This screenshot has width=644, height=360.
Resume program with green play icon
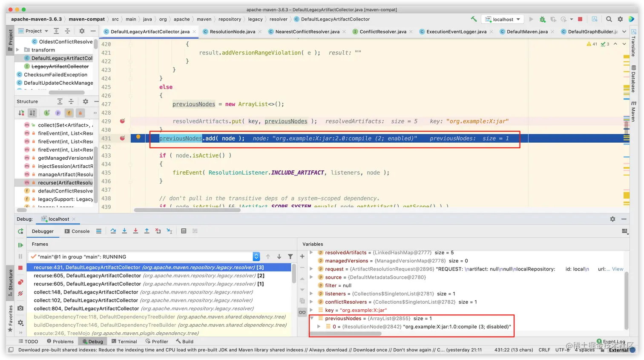coord(20,245)
